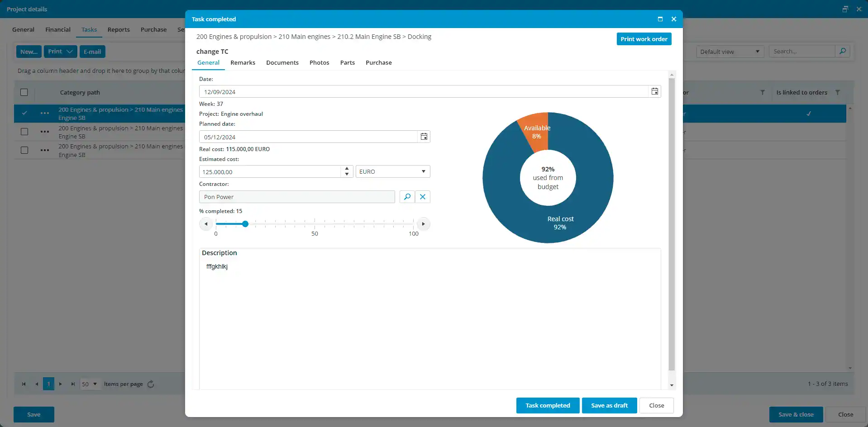This screenshot has width=868, height=427.
Task: Search for a contractor with magnifier icon
Action: click(407, 197)
